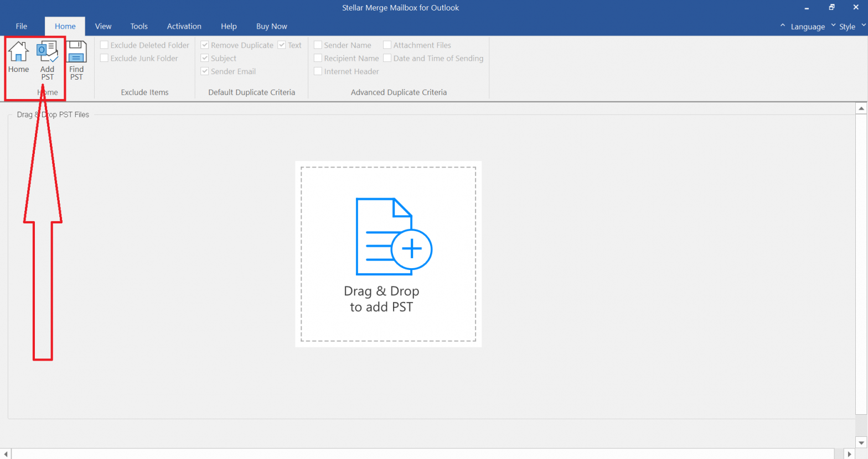Screen dimensions: 868x459
Task: Click the horizontal scrollbar right arrow
Action: [850, 454]
